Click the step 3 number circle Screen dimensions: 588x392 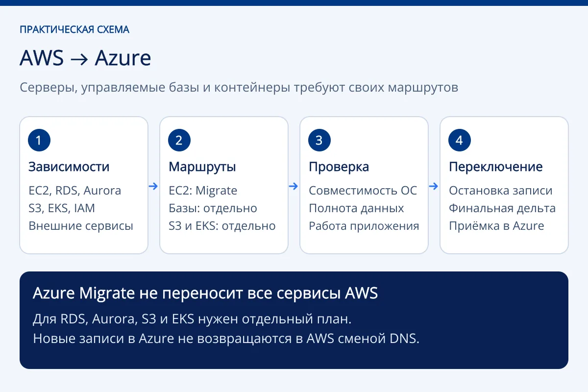tap(319, 141)
